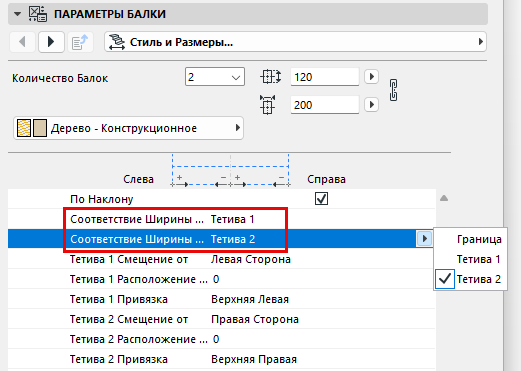
Task: Select the Тетива 2 Смещение от row
Action: point(222,319)
